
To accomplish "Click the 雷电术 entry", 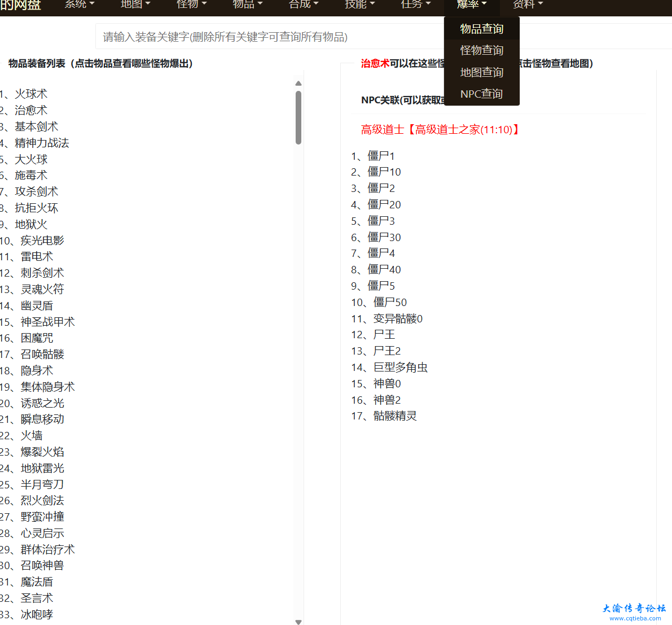I will click(37, 256).
